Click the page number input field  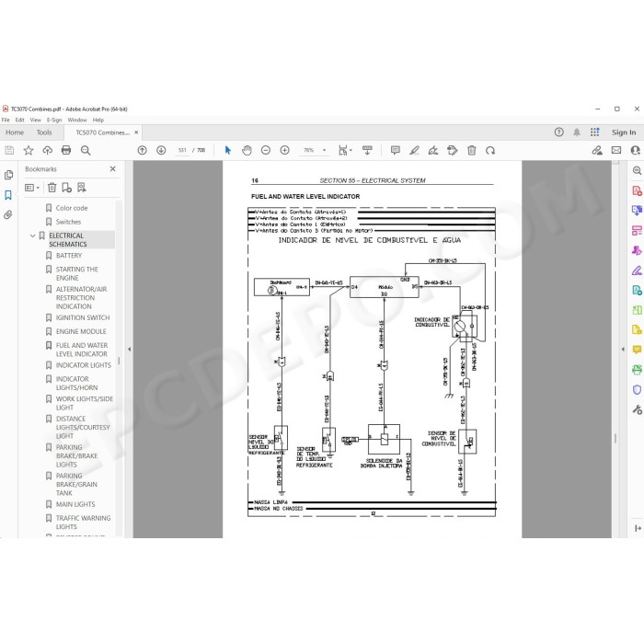coord(182,150)
